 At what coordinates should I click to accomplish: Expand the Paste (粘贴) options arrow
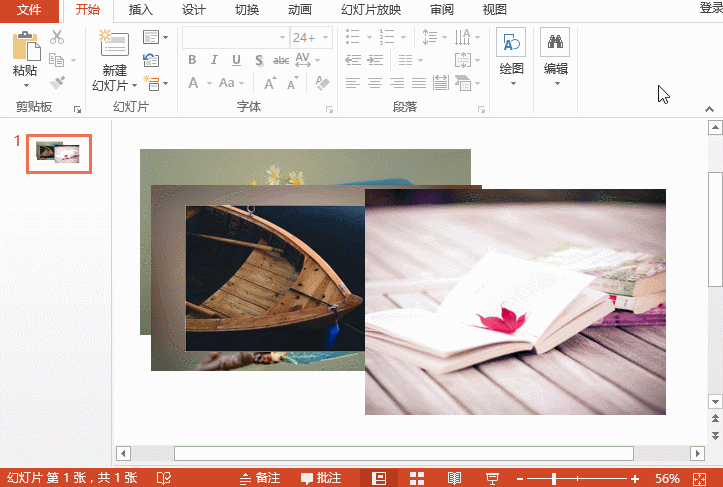(26, 85)
